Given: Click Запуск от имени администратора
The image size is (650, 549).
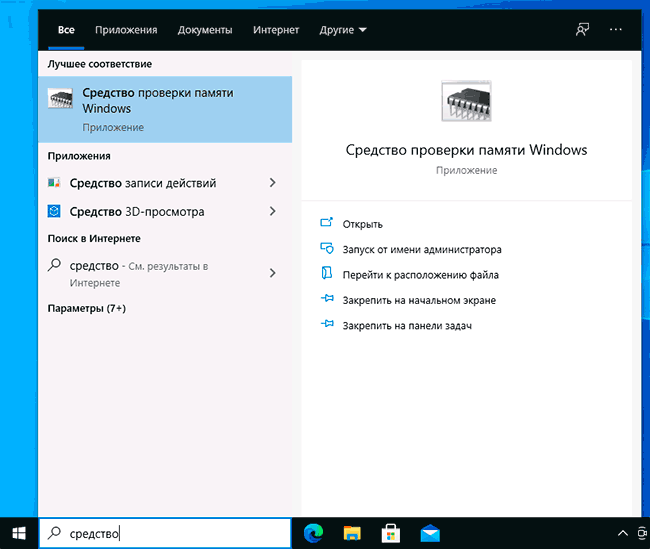Looking at the screenshot, I should point(422,250).
